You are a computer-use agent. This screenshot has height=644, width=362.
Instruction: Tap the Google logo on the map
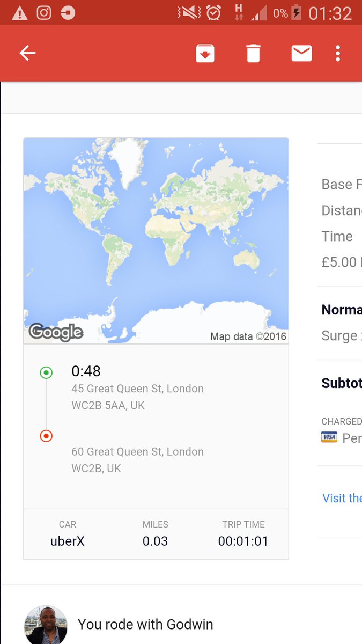click(x=56, y=332)
